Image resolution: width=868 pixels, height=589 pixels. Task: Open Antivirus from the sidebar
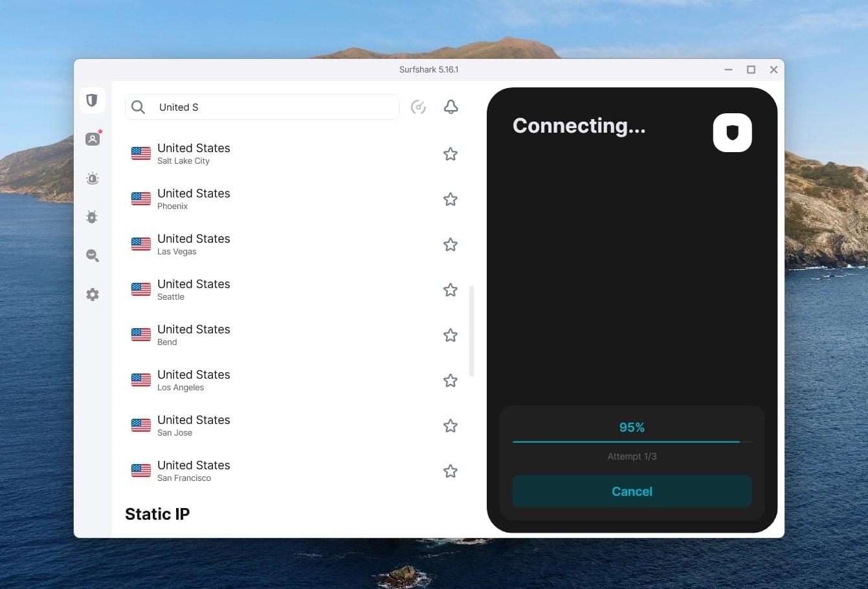point(92,217)
